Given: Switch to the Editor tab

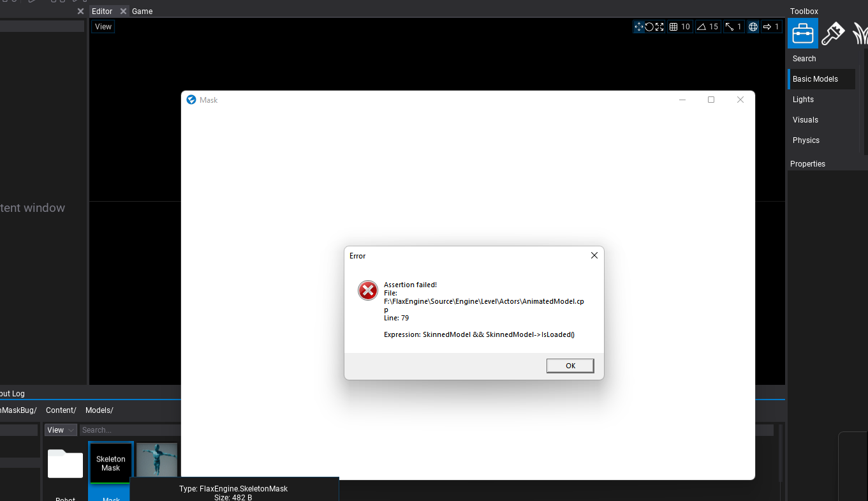Looking at the screenshot, I should (x=102, y=11).
